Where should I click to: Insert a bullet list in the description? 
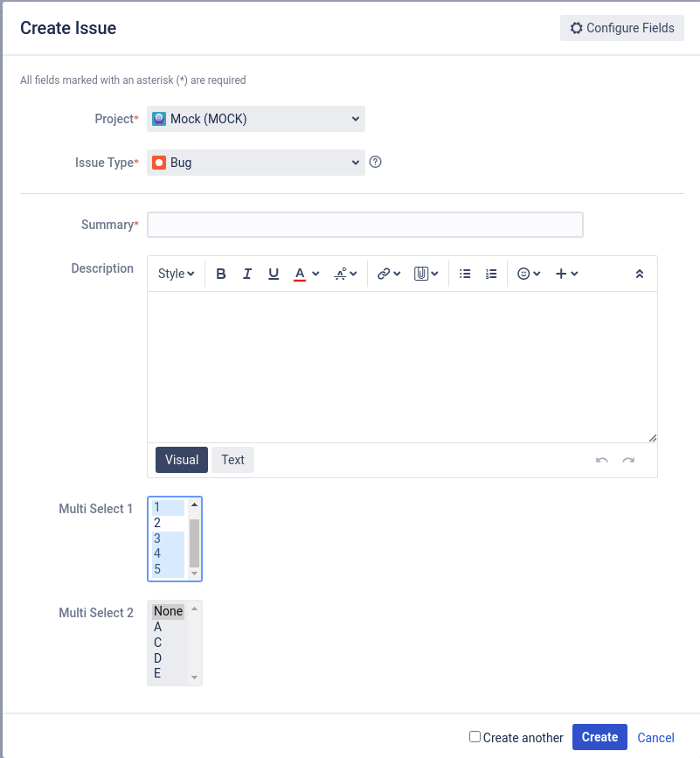pyautogui.click(x=464, y=274)
